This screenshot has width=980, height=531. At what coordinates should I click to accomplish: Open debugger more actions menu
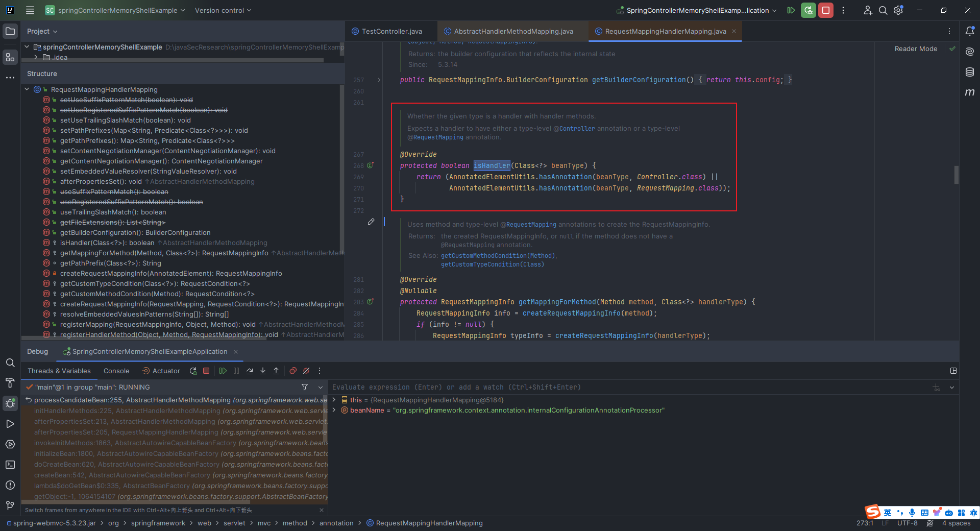320,371
